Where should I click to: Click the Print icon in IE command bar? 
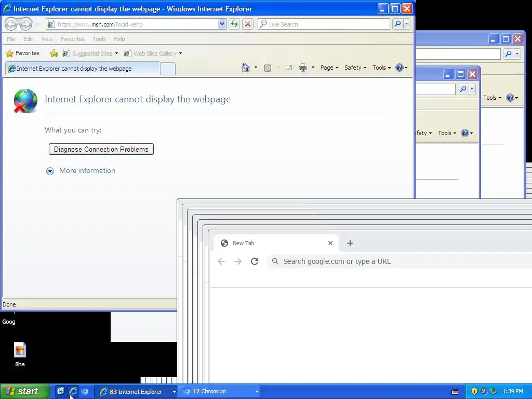tap(303, 68)
